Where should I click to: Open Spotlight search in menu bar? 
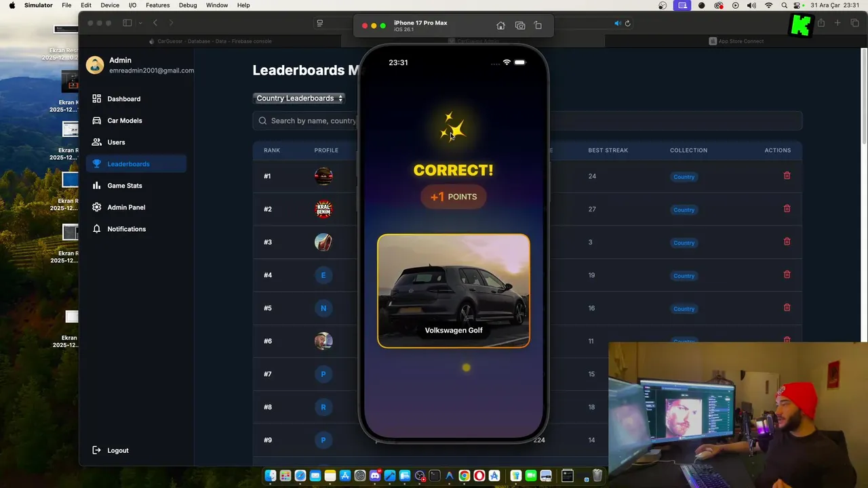pos(785,5)
